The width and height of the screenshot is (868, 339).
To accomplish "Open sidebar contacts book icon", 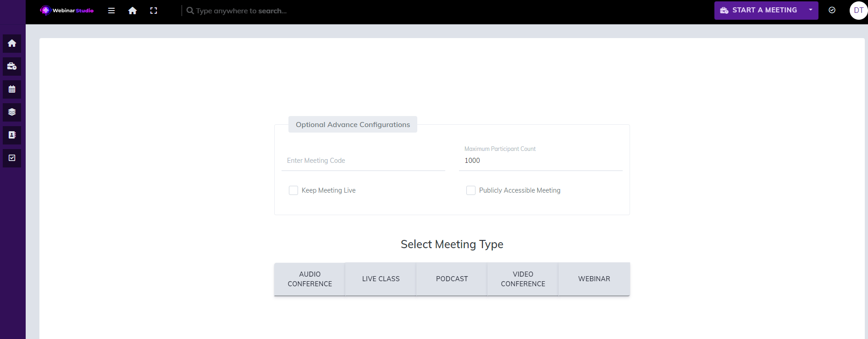I will click(x=12, y=135).
